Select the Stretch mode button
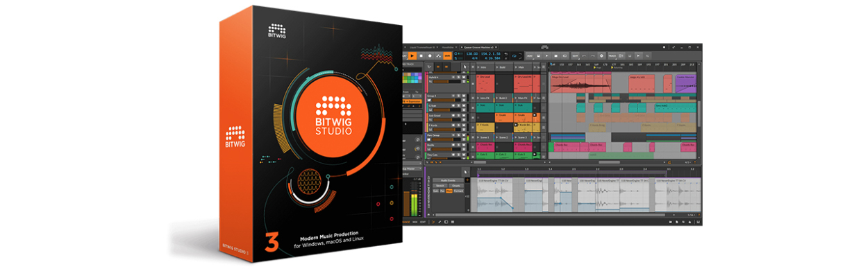This screenshot has width=868, height=269. tap(440, 186)
